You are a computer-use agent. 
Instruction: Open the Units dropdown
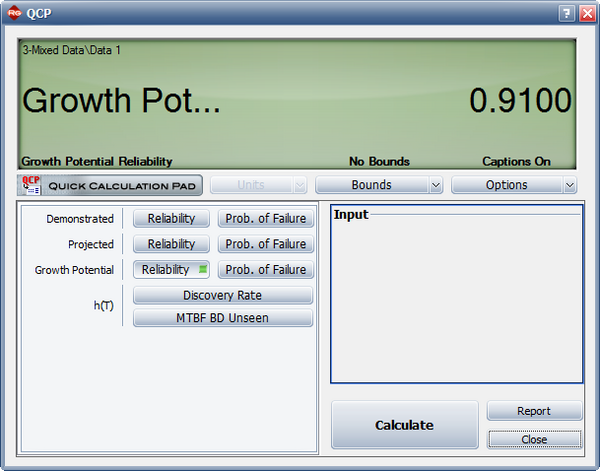click(x=258, y=185)
